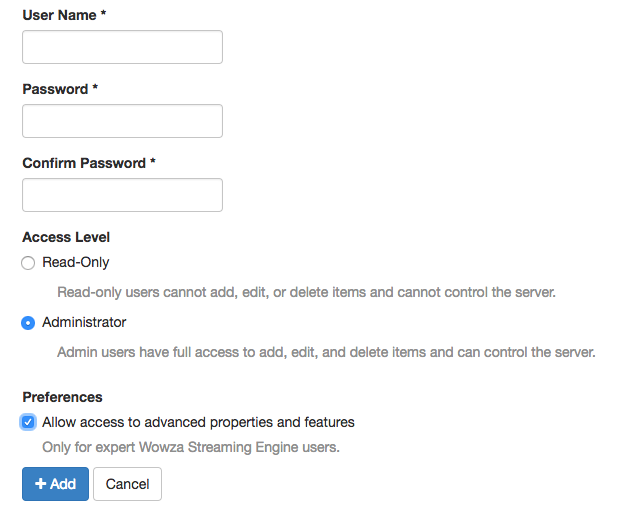Focus the User Name text field

click(122, 47)
